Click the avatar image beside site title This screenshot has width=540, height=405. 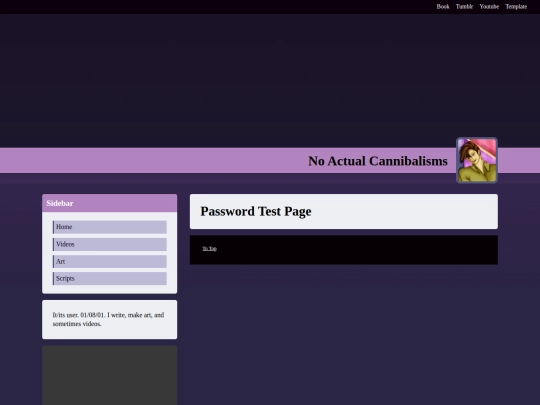(477, 160)
